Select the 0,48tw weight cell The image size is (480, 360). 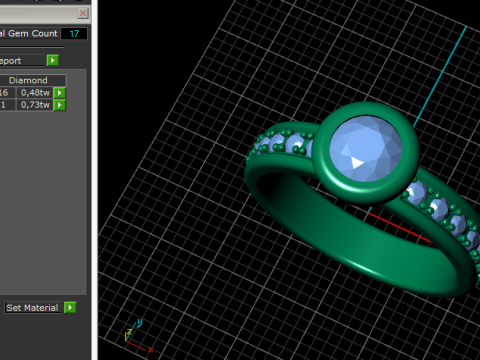click(35, 93)
